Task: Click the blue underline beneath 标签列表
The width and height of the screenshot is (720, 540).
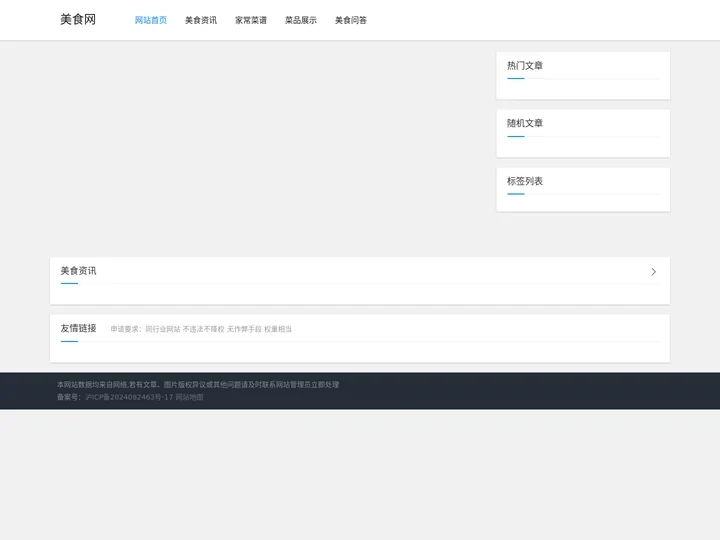Action: 515,195
